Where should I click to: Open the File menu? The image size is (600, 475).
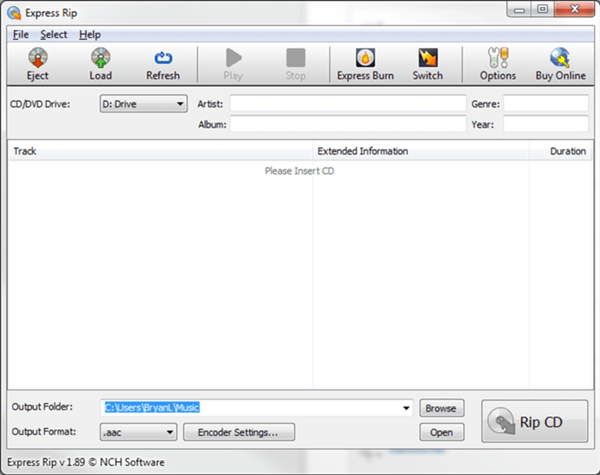tap(21, 34)
